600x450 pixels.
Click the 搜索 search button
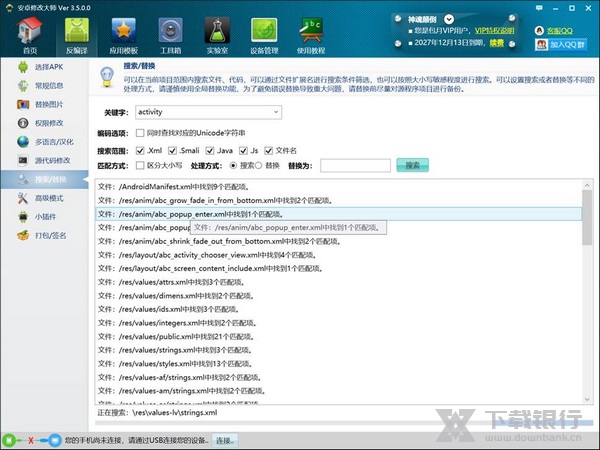(412, 165)
